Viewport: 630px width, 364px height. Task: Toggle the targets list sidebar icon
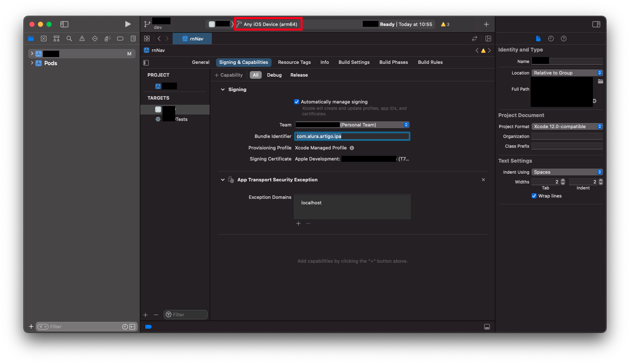tap(146, 63)
